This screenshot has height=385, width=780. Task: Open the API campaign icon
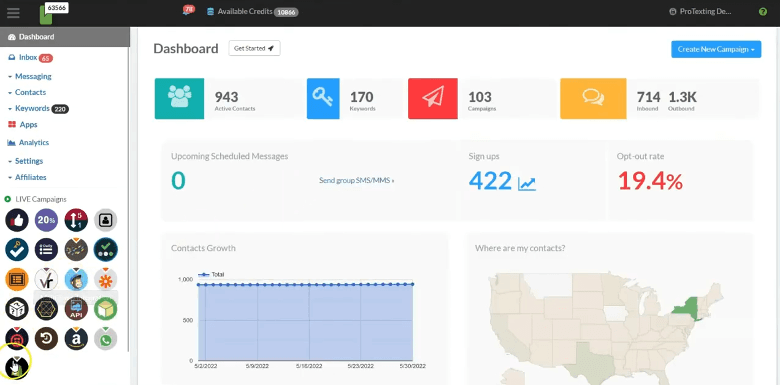point(76,309)
